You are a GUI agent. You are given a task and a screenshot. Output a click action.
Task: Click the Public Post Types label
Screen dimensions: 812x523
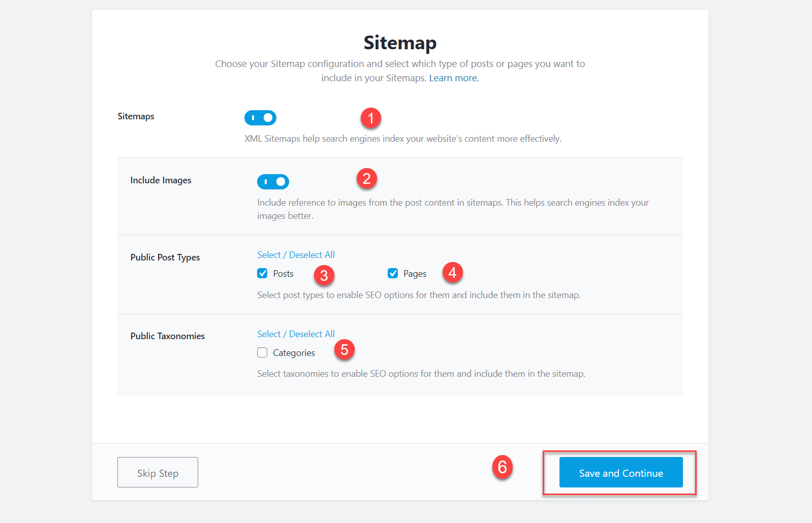(165, 257)
